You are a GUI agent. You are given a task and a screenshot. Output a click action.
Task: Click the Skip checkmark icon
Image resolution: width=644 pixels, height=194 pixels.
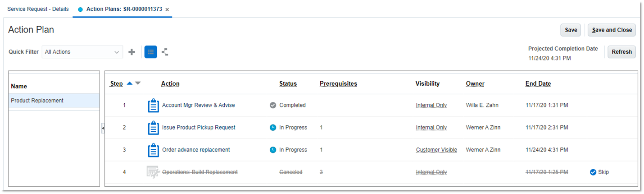[593, 172]
